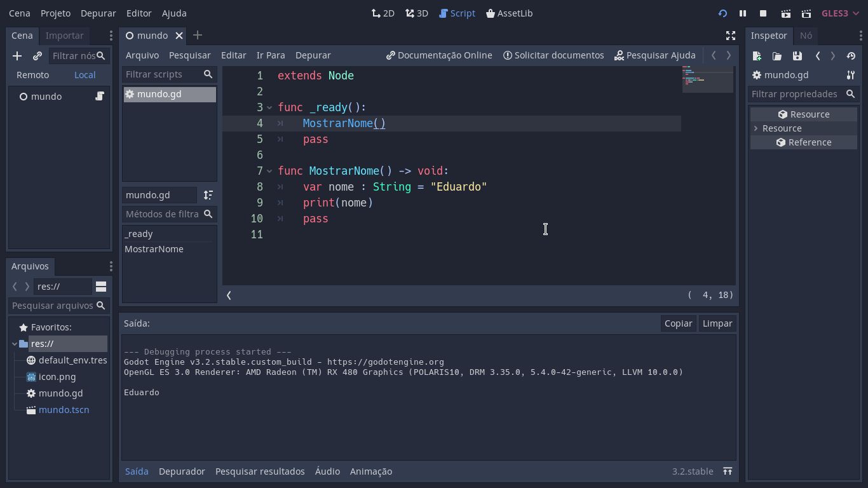Image resolution: width=868 pixels, height=488 pixels.
Task: Toggle the file system split view
Action: tap(101, 287)
